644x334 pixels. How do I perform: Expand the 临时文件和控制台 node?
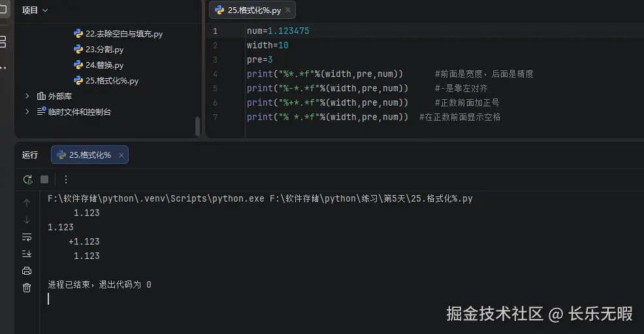[27, 112]
